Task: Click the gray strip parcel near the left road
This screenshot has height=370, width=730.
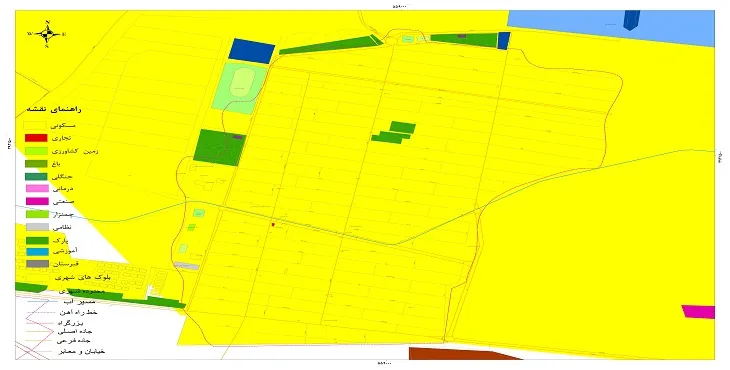Action: point(186,266)
